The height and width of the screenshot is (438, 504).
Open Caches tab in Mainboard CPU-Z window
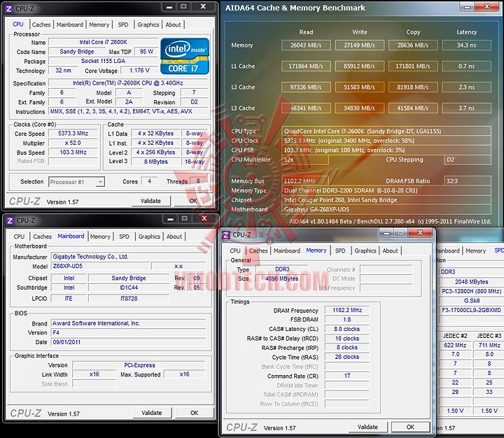42,236
